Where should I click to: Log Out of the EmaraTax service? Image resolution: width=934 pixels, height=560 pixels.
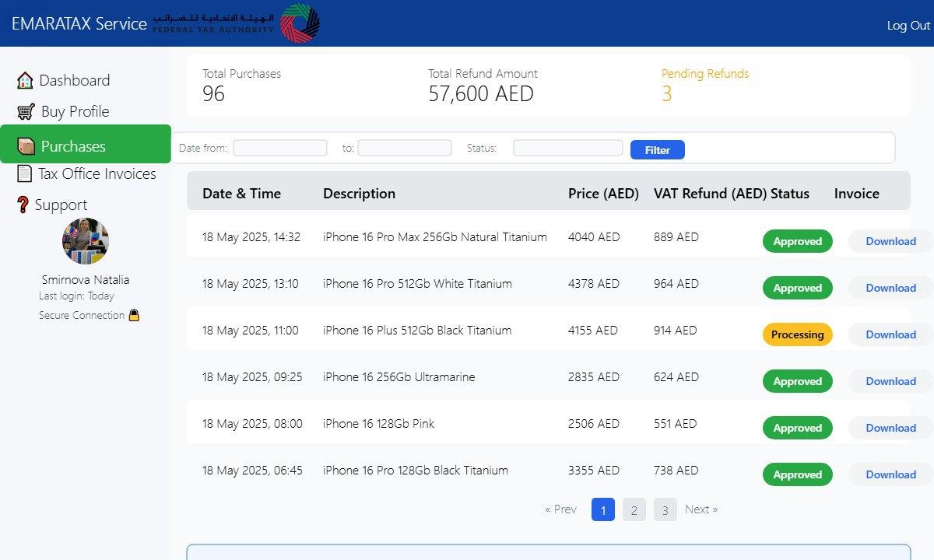tap(908, 25)
